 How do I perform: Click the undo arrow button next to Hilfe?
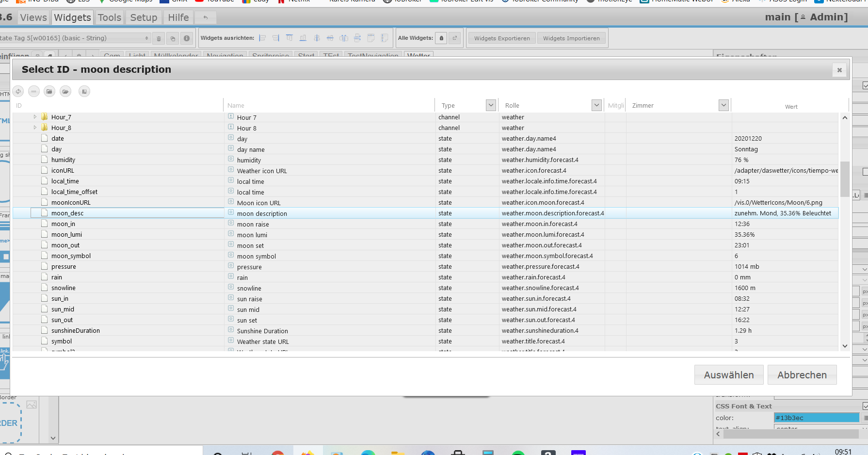[206, 17]
